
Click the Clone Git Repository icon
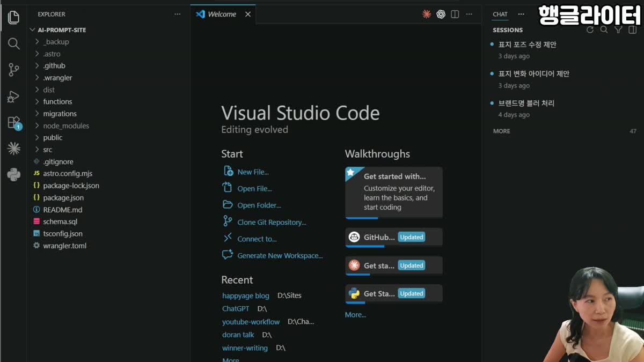tap(228, 221)
